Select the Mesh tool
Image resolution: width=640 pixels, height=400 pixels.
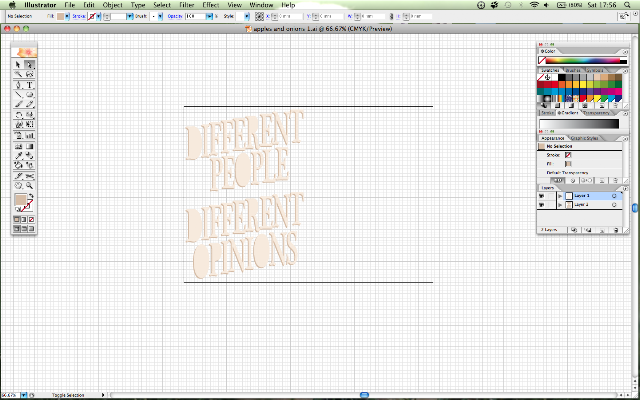click(18, 147)
